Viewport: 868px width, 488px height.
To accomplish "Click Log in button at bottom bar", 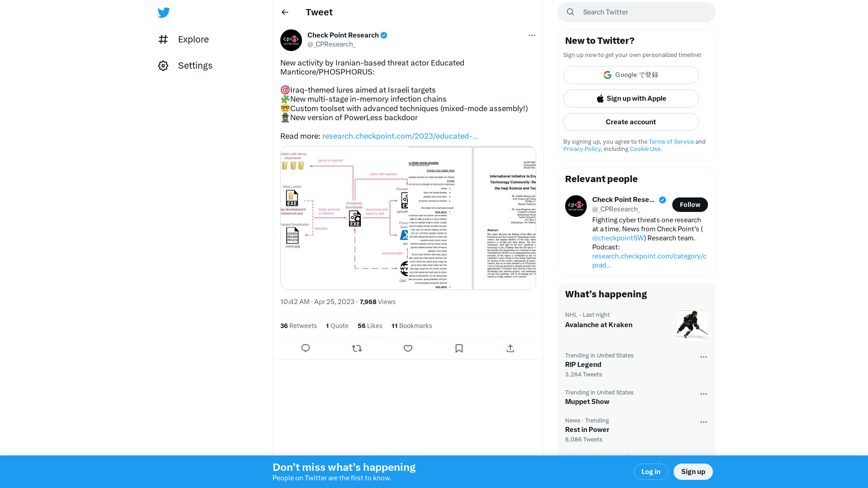I will click(x=651, y=471).
